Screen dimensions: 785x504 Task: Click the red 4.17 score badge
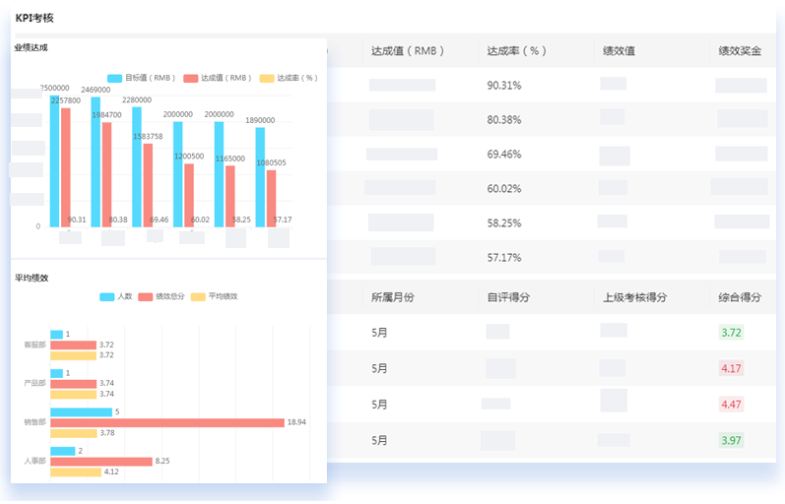731,369
